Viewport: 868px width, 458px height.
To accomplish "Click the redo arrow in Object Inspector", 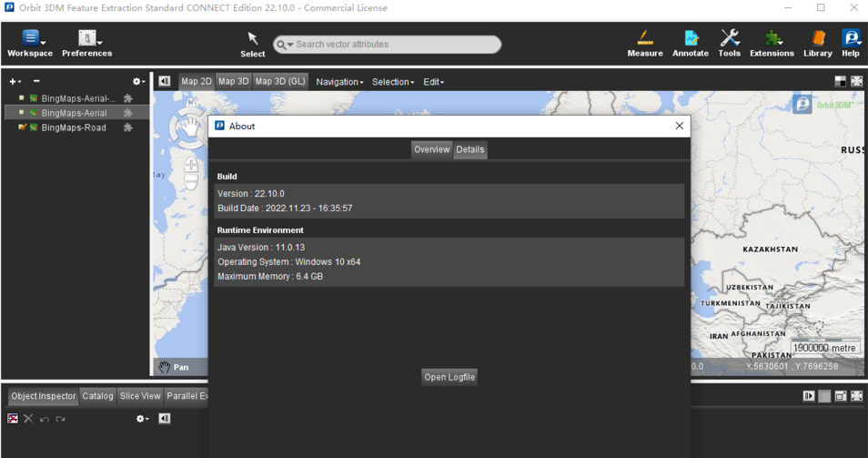I will click(x=60, y=419).
